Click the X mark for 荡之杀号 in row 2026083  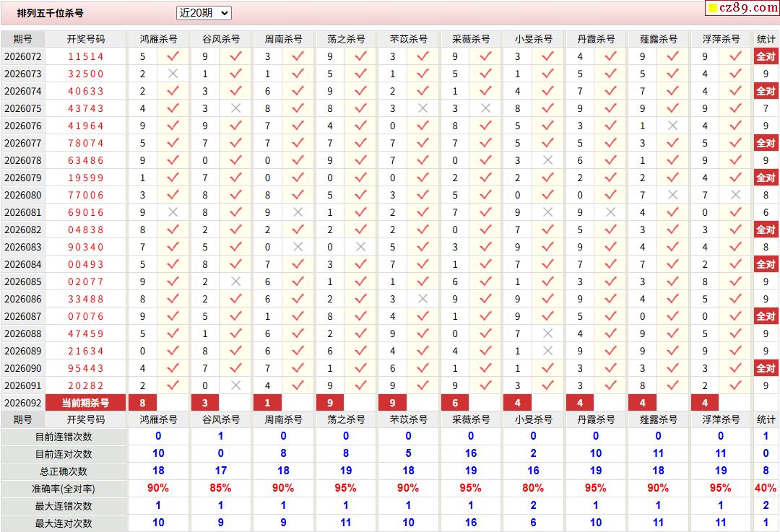tap(360, 247)
